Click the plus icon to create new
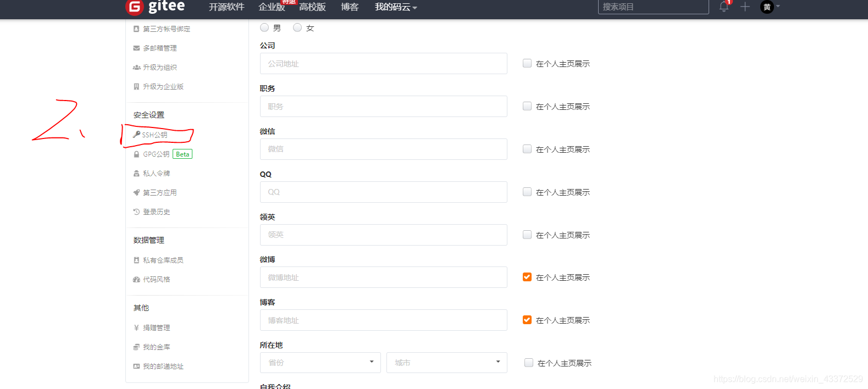Viewport: 868px width, 389px height. (x=745, y=7)
